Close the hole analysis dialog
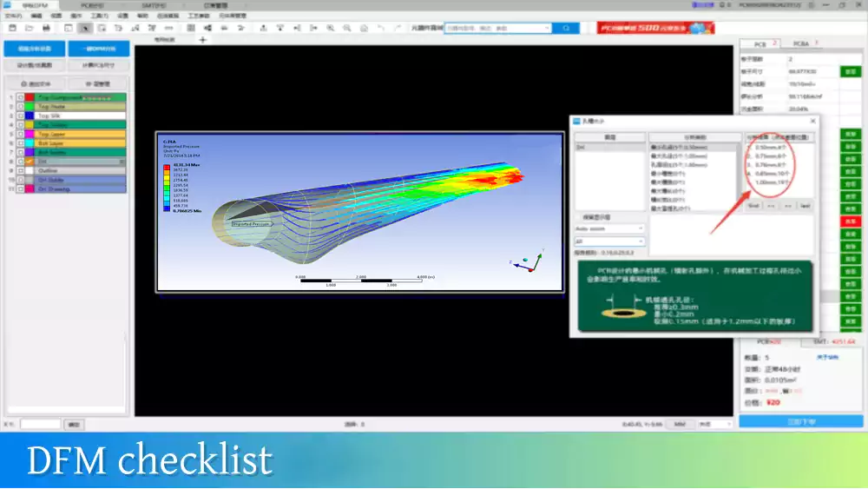 coord(812,121)
